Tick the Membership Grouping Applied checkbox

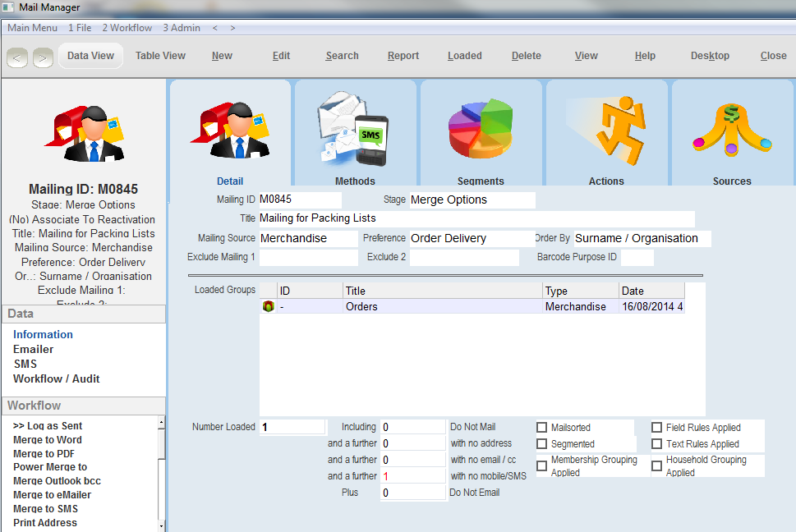tap(541, 465)
